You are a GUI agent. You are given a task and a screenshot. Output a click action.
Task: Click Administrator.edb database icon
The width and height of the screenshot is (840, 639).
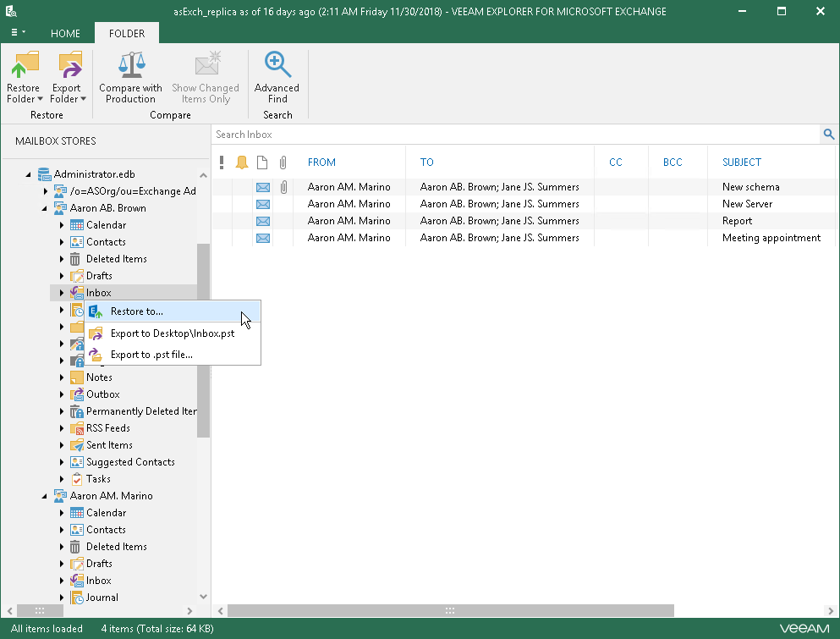[45, 174]
